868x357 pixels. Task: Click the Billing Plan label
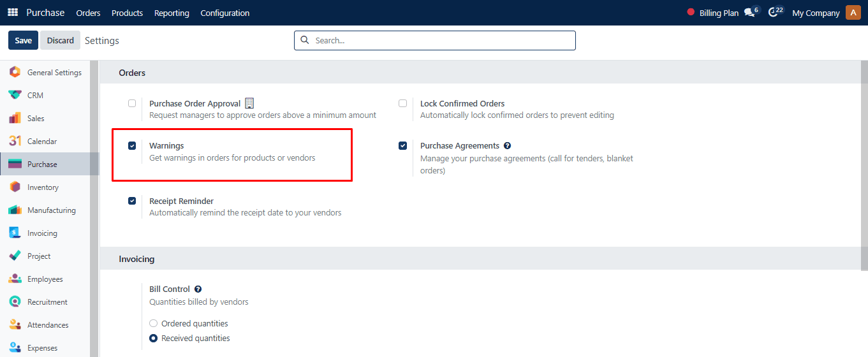[719, 13]
